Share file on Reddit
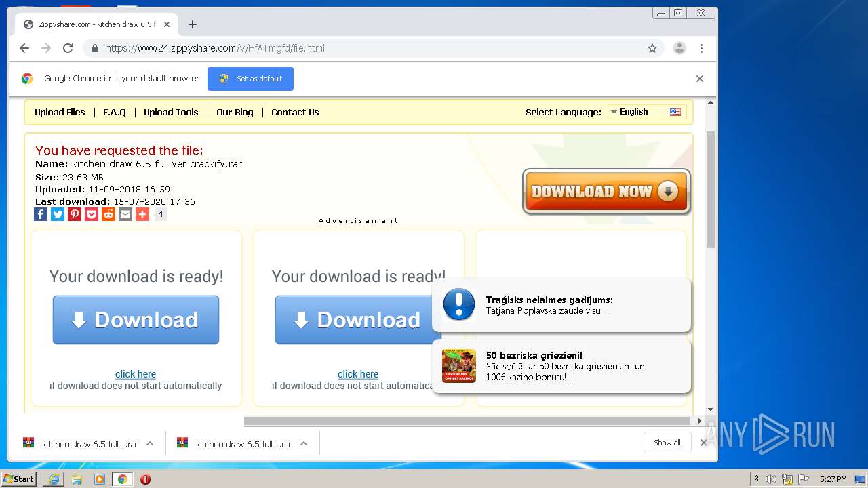 (x=108, y=214)
